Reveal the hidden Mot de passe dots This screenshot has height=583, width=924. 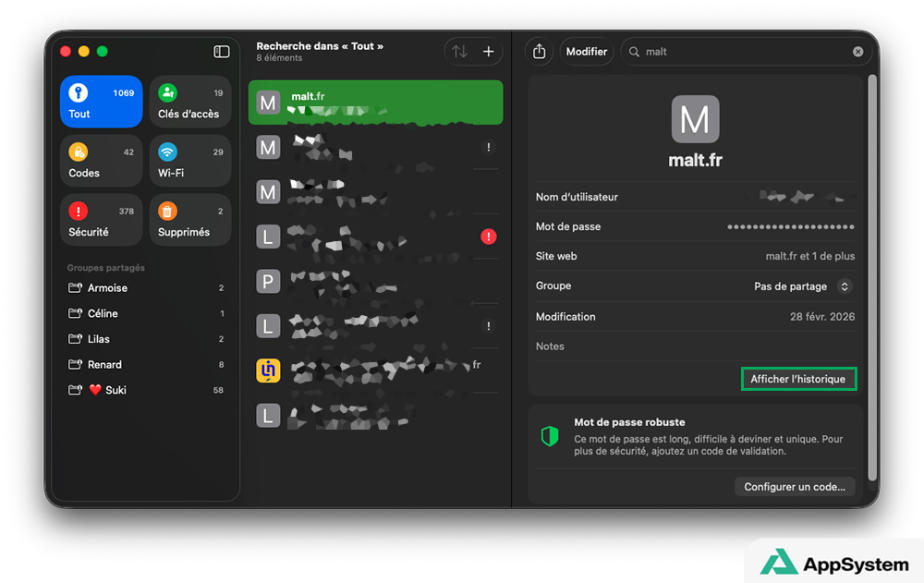(x=790, y=226)
